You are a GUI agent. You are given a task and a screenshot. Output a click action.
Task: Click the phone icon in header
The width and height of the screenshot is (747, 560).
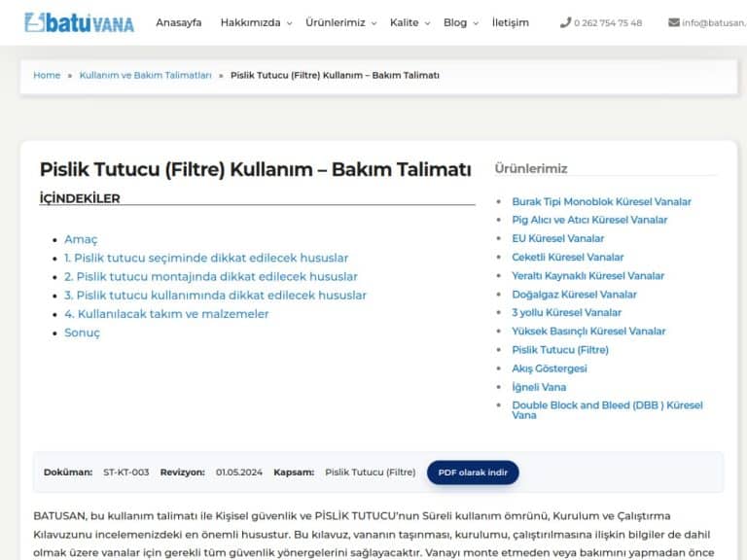tap(565, 22)
